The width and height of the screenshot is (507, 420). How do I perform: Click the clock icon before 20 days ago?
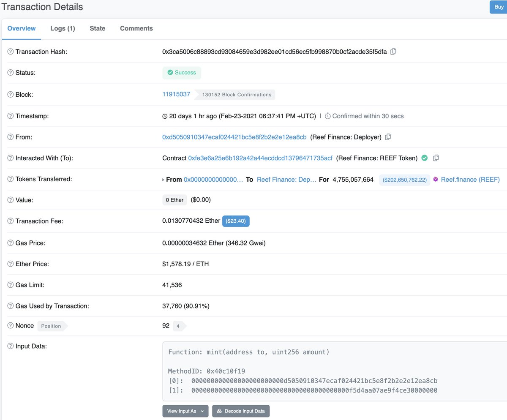point(165,116)
